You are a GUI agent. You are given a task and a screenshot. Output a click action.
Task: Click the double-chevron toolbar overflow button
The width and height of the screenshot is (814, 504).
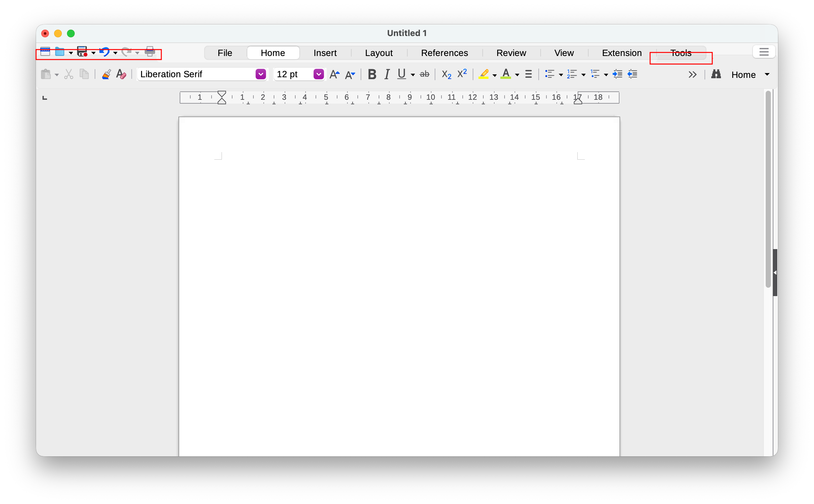tap(692, 74)
